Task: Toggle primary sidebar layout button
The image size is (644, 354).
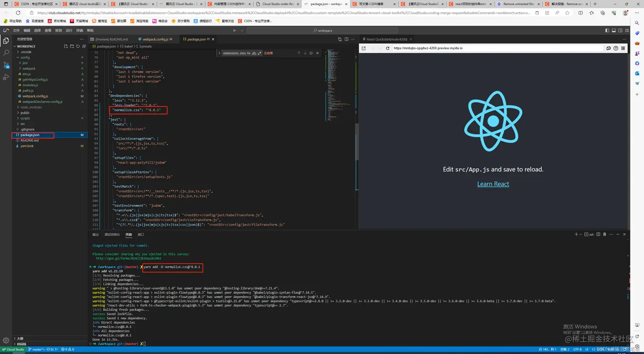Action: click(x=607, y=31)
